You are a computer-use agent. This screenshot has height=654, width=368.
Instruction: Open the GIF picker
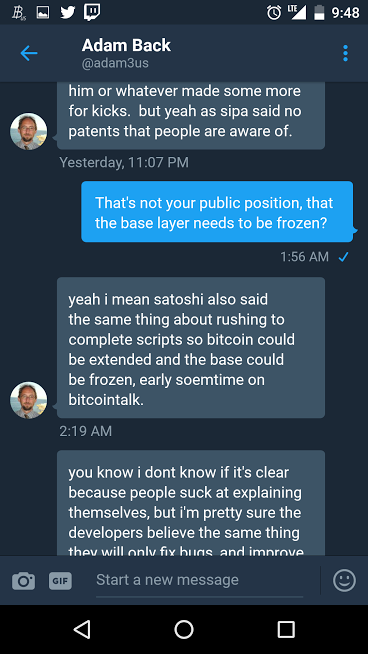tap(60, 580)
